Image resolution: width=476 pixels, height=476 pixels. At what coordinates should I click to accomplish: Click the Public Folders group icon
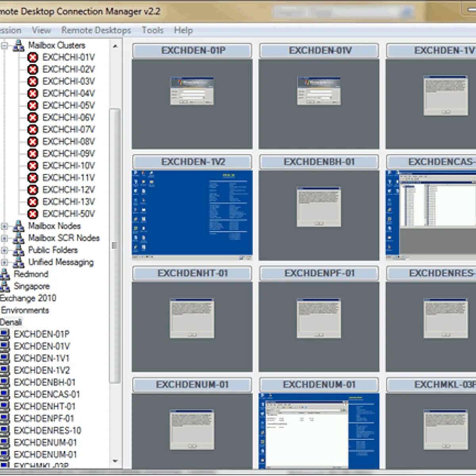tap(19, 250)
